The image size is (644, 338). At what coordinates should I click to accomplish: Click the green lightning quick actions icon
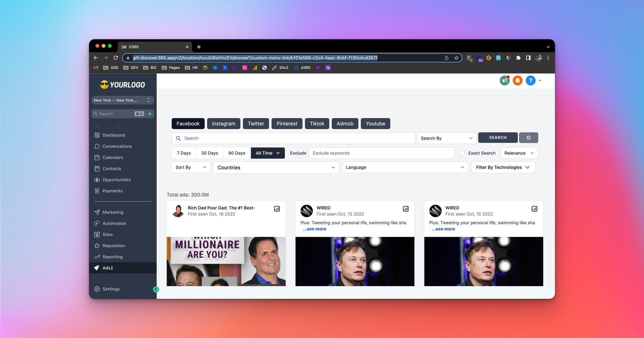coord(150,114)
